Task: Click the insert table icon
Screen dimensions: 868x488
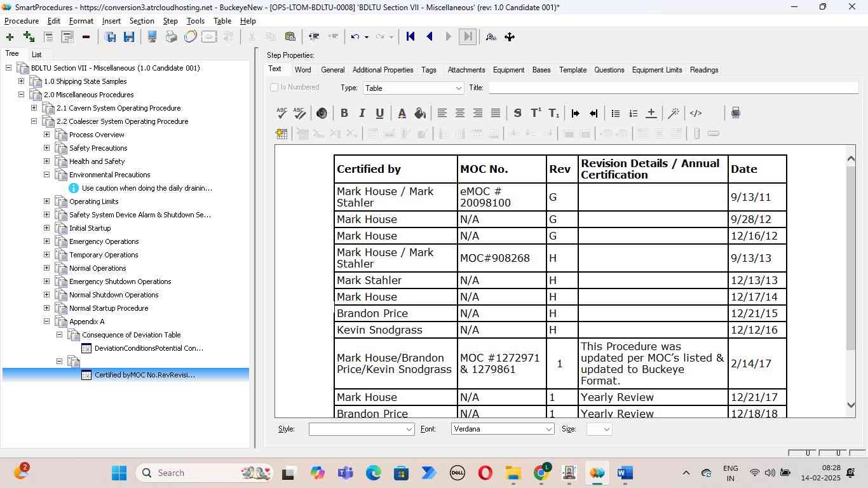Action: click(x=281, y=133)
